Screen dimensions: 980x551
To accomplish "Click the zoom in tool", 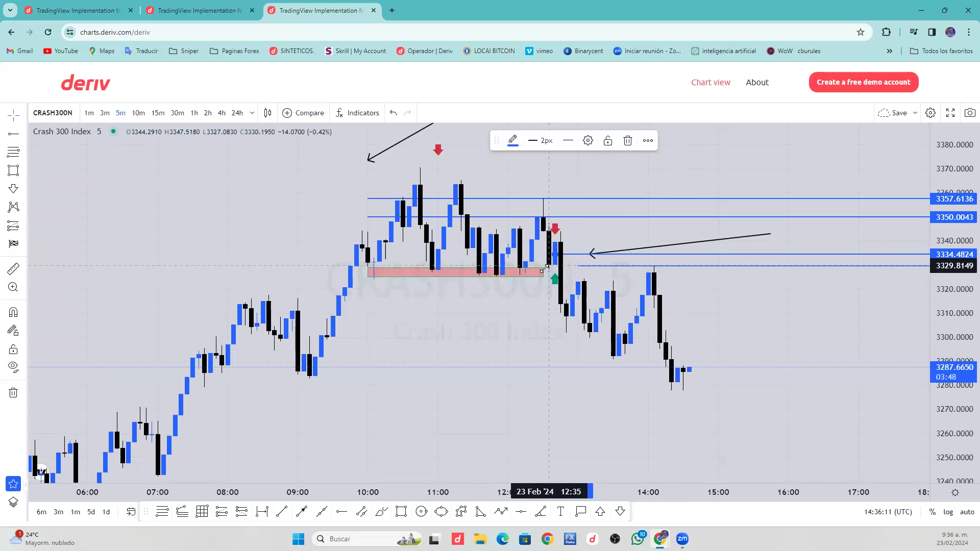I will tap(13, 287).
